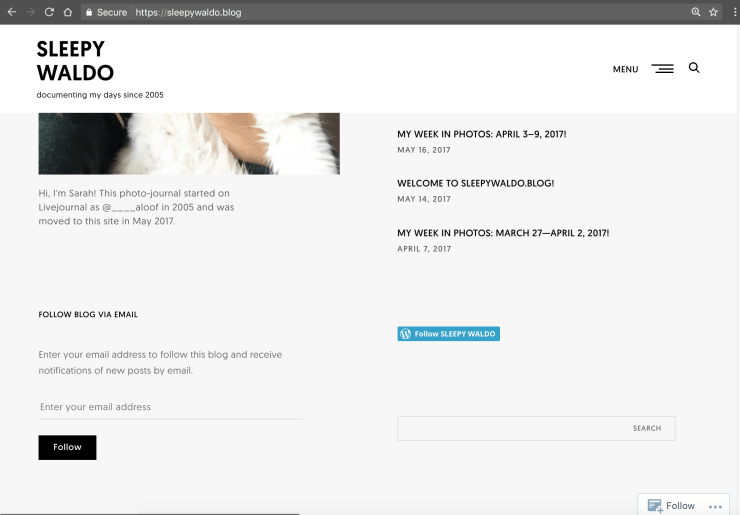Open the SLEEPY WALDO site title link
This screenshot has width=740, height=515.
(x=75, y=61)
